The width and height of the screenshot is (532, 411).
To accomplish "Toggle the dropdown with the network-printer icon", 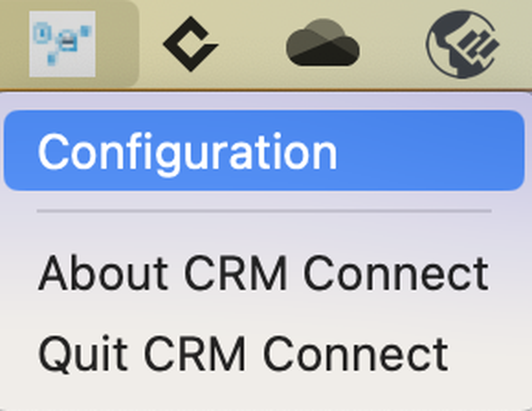I will (x=62, y=44).
